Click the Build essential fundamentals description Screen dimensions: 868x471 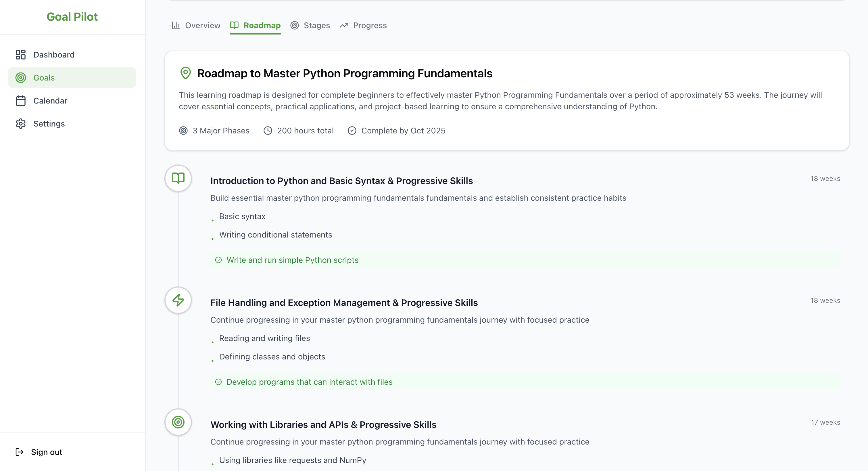[418, 198]
